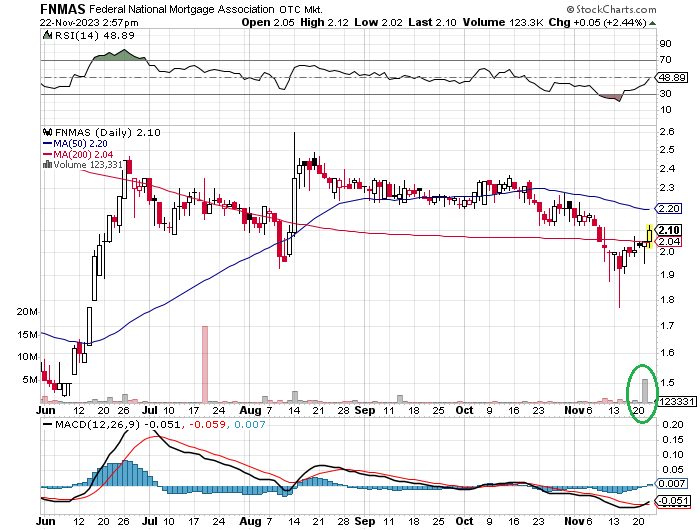The image size is (700, 530).
Task: Click the Aug label below the volume bars
Action: 250,410
